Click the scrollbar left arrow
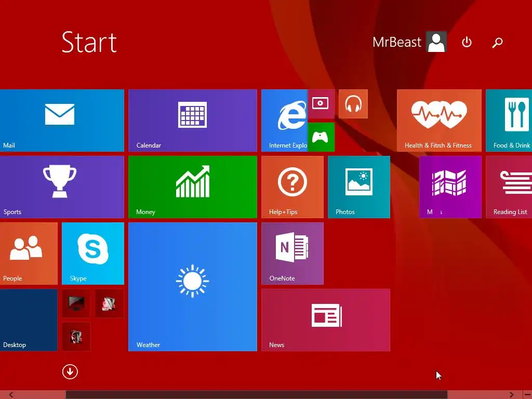 tap(11, 395)
